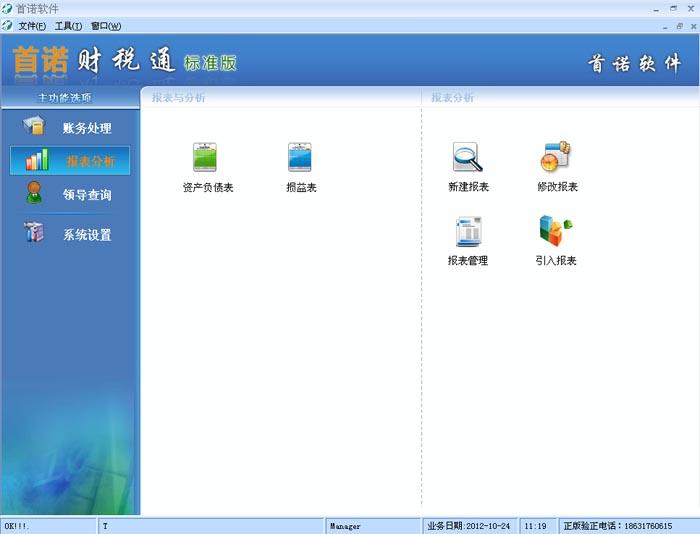Click the Manager user status field
Image resolution: width=700 pixels, height=534 pixels.
coord(373,526)
